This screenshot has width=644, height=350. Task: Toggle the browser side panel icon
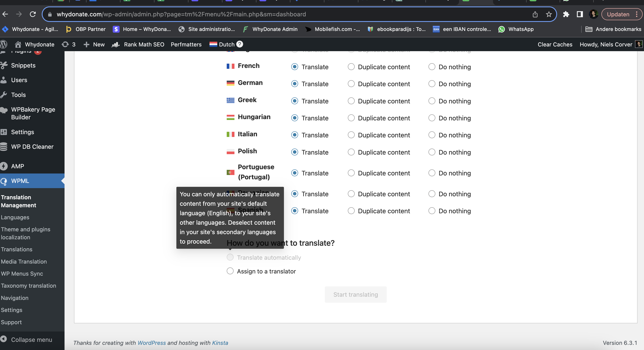click(x=580, y=14)
